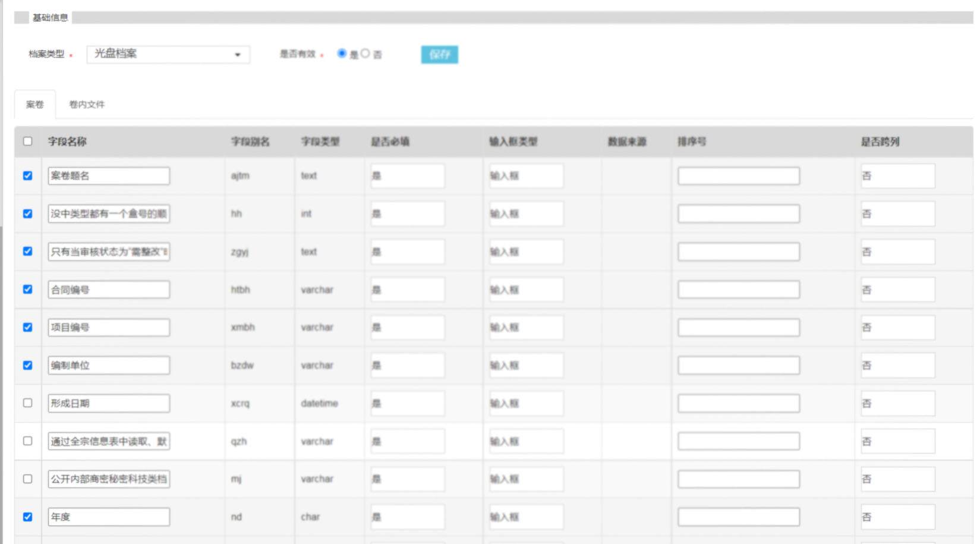
Task: Click the 编制单位 field name input
Action: point(109,366)
